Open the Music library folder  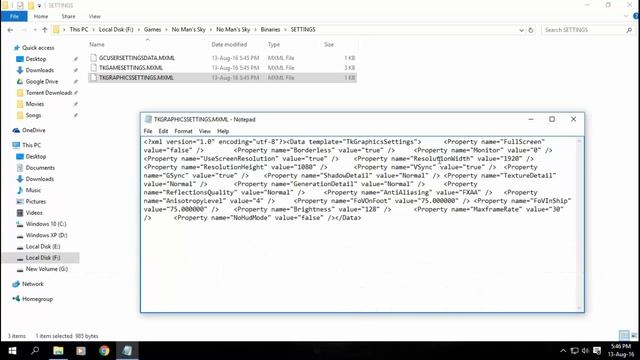point(33,190)
